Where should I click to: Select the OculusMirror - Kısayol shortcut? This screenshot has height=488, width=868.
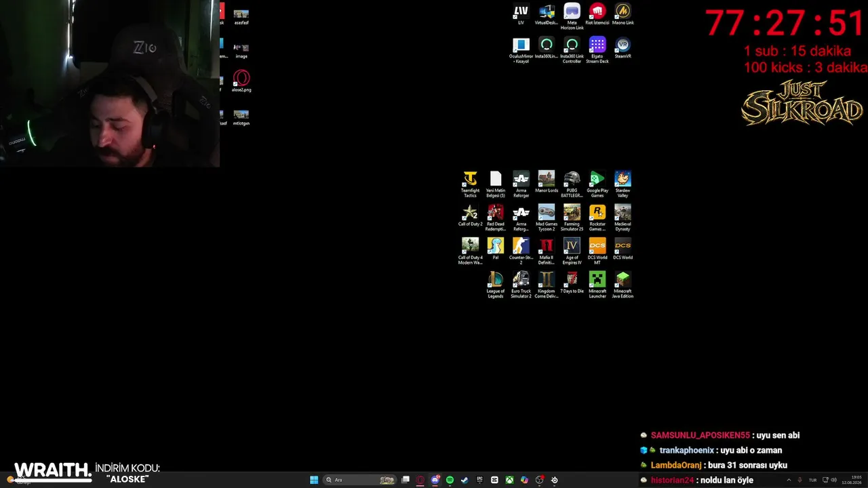tap(521, 50)
